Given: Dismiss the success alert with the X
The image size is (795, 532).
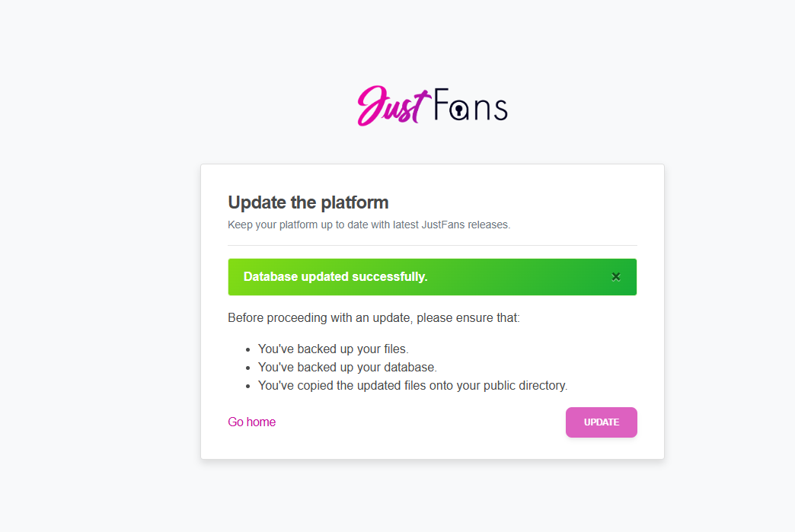Looking at the screenshot, I should tap(616, 277).
